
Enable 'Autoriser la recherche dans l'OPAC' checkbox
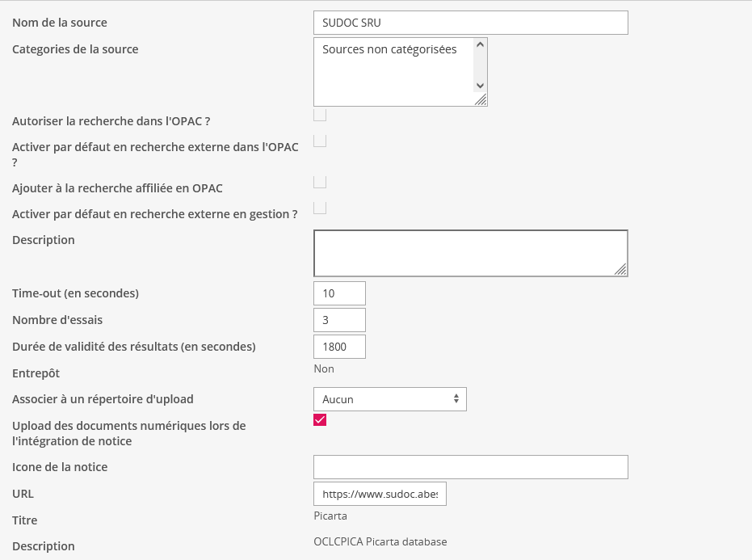[320, 116]
